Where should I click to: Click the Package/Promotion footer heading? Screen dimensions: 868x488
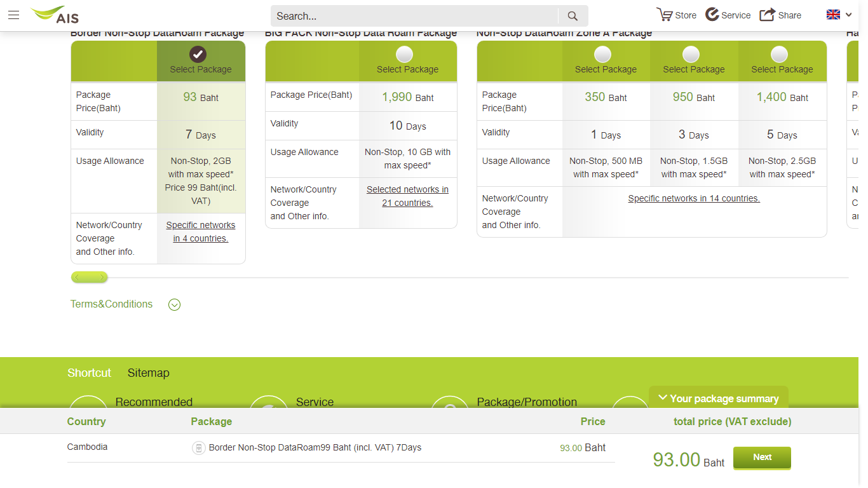pyautogui.click(x=527, y=402)
